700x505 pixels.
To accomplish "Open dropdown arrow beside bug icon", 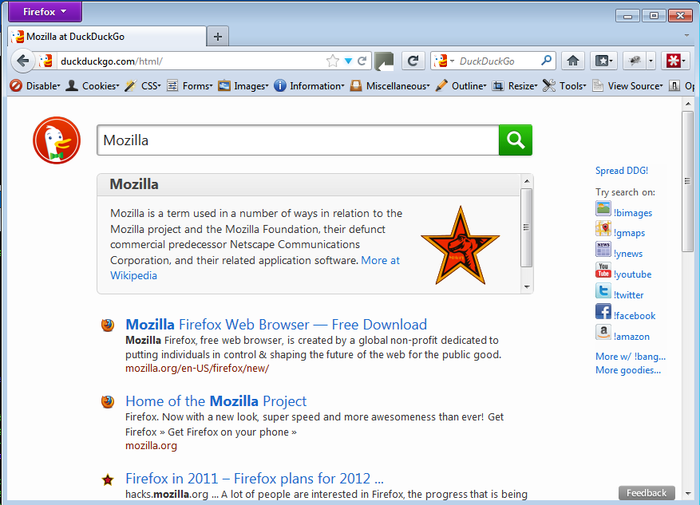I will 651,61.
